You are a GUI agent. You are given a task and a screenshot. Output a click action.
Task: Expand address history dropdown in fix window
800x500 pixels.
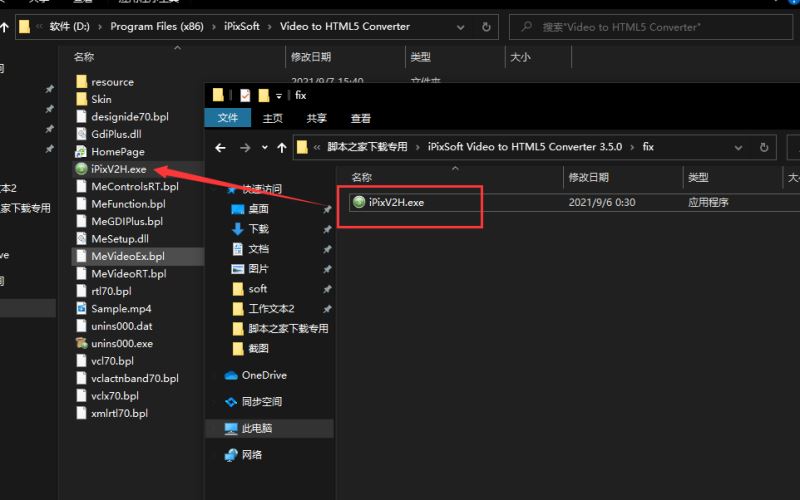[738, 147]
